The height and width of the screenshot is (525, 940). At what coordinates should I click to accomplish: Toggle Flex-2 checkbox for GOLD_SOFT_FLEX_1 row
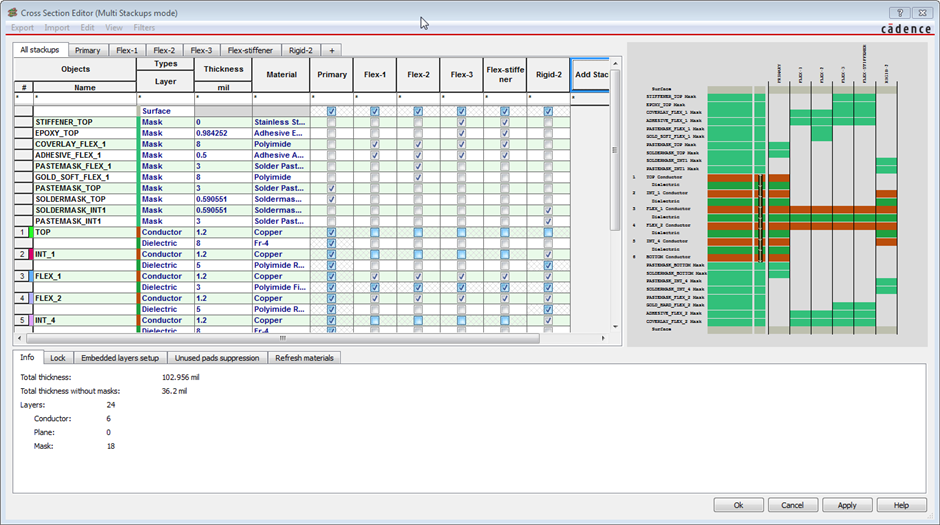coord(418,177)
